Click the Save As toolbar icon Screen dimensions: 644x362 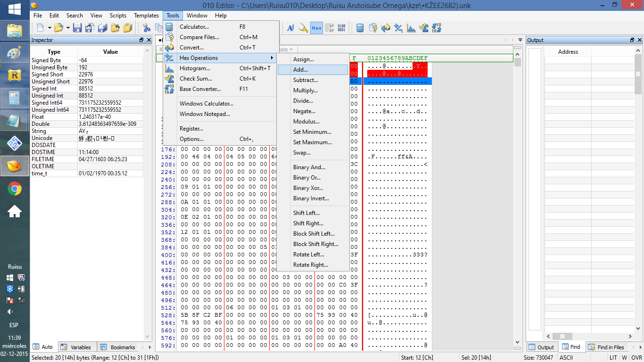click(90, 28)
